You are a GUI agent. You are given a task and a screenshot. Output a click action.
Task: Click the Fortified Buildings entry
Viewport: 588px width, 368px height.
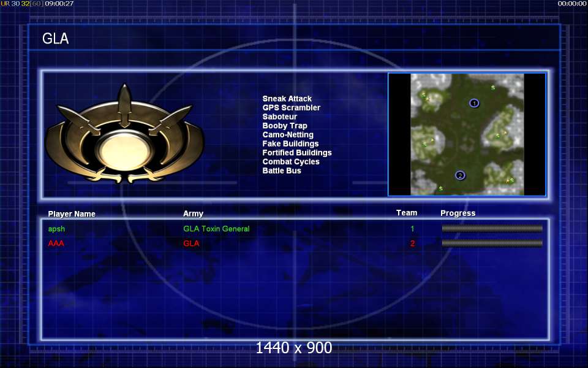297,153
